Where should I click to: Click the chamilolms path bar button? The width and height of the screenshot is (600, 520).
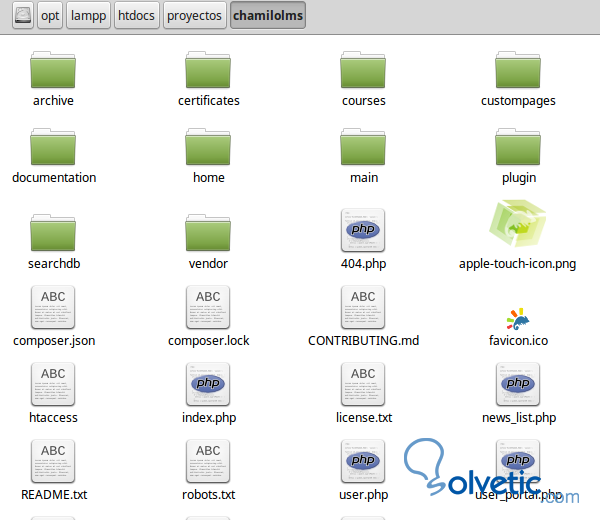tap(268, 15)
